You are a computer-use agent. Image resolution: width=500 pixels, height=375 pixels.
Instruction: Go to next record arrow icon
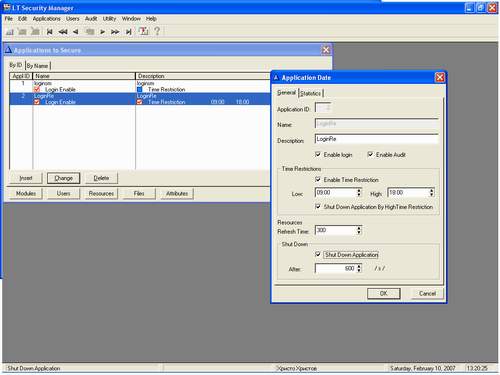coord(102,32)
